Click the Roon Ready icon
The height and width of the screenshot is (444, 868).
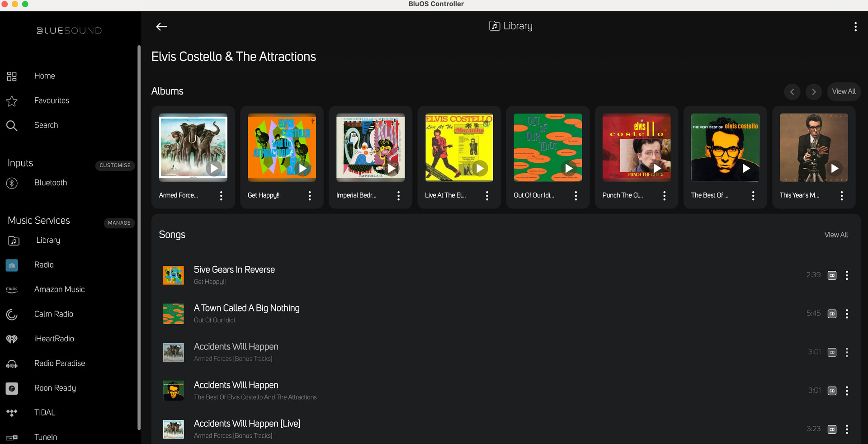[x=12, y=388]
